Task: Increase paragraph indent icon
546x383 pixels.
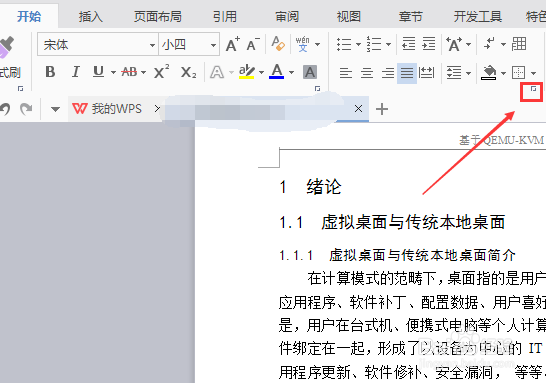Action: (429, 44)
